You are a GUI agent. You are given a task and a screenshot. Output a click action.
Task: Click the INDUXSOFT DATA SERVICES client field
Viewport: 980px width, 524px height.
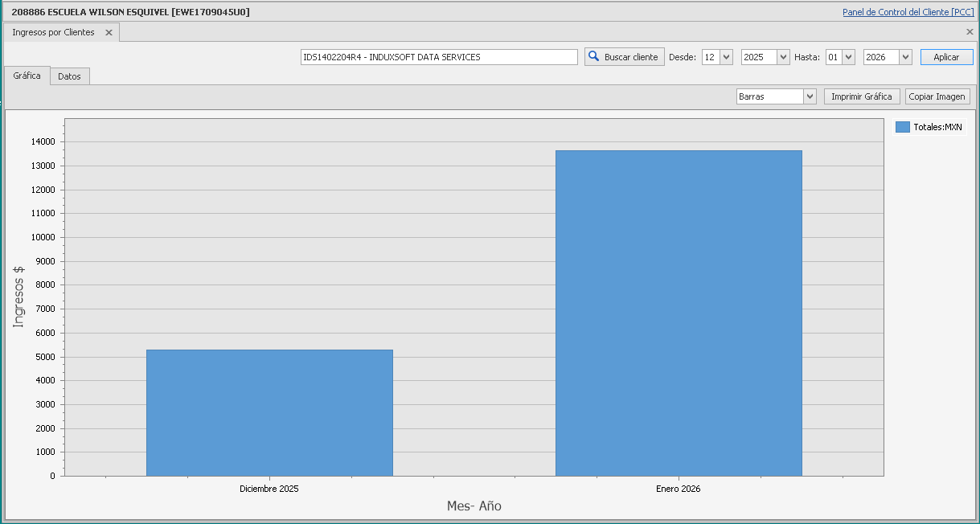[439, 57]
